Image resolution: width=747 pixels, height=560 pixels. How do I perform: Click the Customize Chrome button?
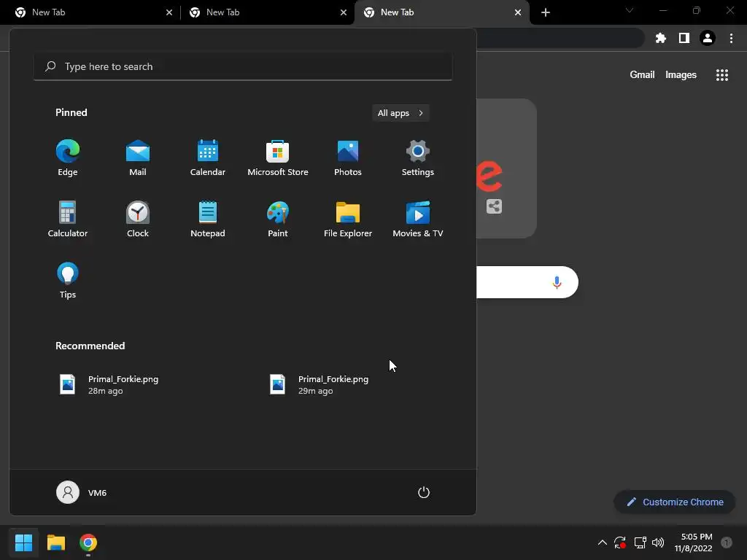click(675, 502)
